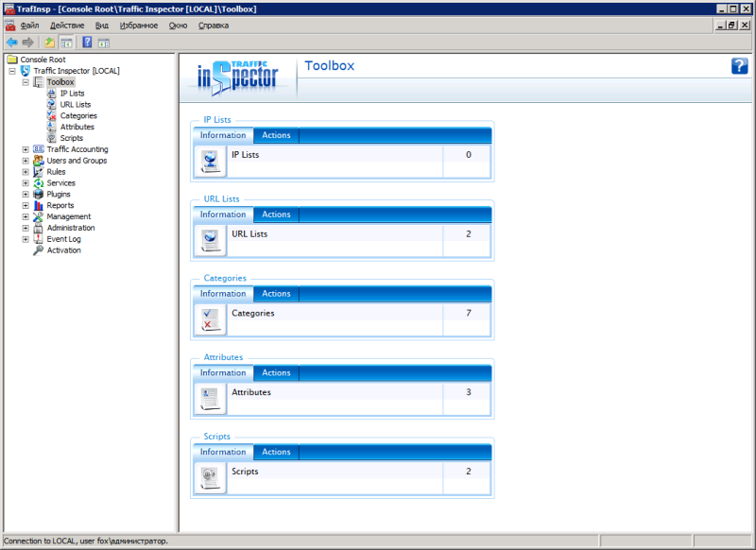Select URL Lists in the tree
This screenshot has width=756, height=550.
tap(76, 104)
